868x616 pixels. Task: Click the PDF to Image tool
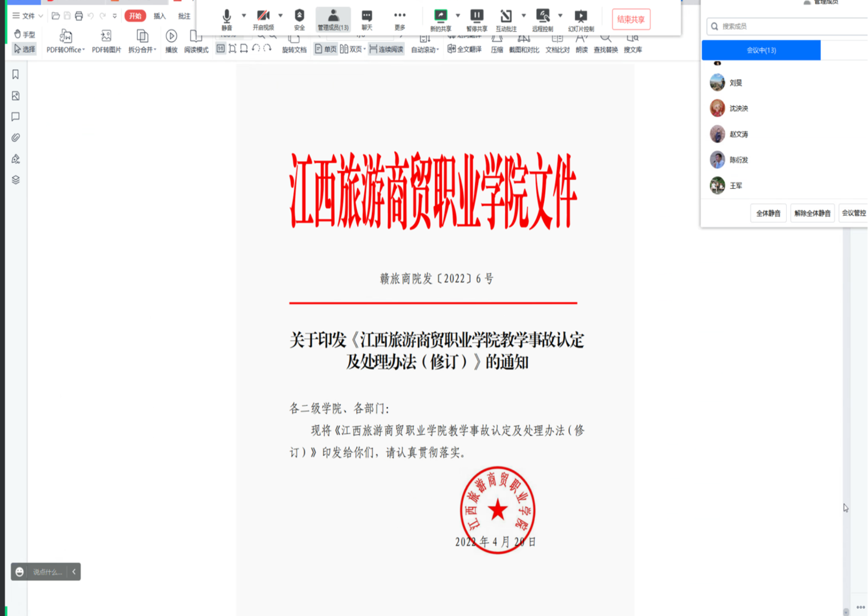click(x=106, y=41)
